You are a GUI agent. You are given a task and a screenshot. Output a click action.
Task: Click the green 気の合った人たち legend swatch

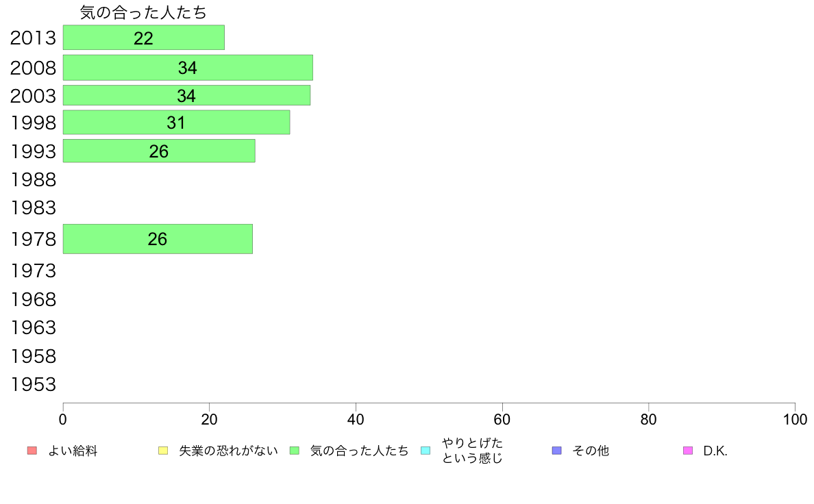tap(295, 451)
